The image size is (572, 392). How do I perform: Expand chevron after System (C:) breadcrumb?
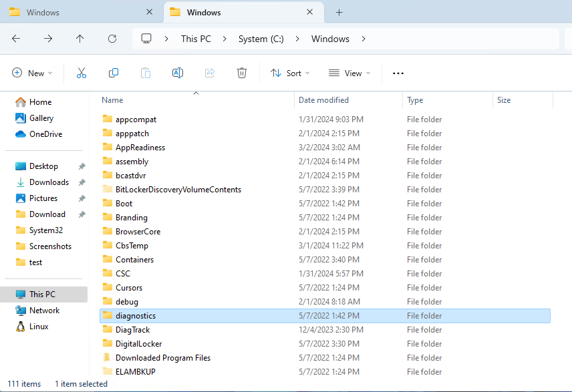297,39
